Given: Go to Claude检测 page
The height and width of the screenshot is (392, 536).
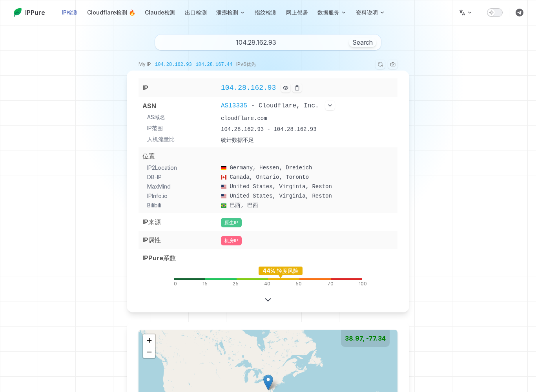Looking at the screenshot, I should [160, 13].
